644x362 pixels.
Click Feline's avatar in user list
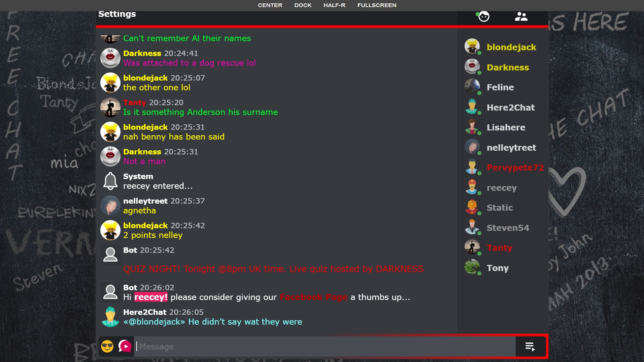(x=472, y=86)
